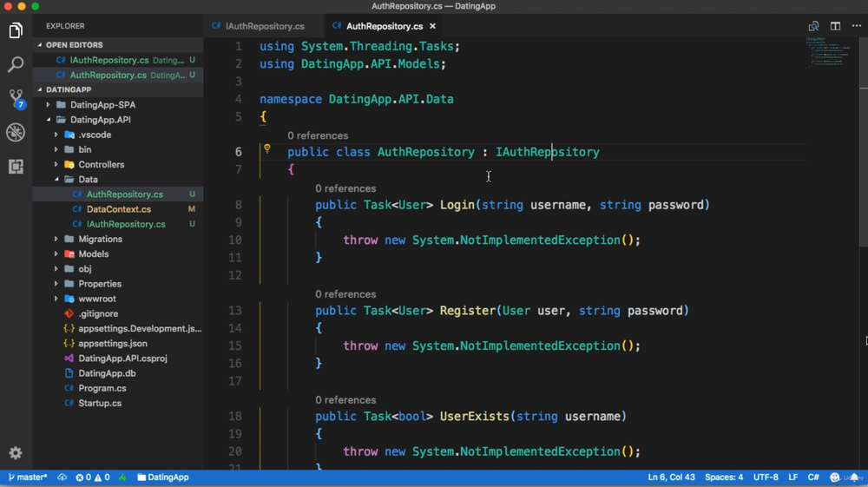The width and height of the screenshot is (868, 487).
Task: Open the Debug view in activity bar
Action: tap(16, 132)
